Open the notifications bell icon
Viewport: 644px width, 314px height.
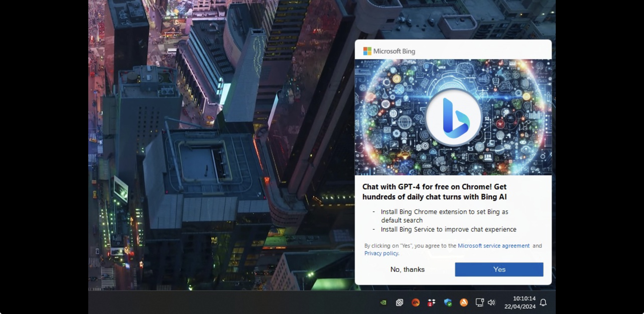543,302
